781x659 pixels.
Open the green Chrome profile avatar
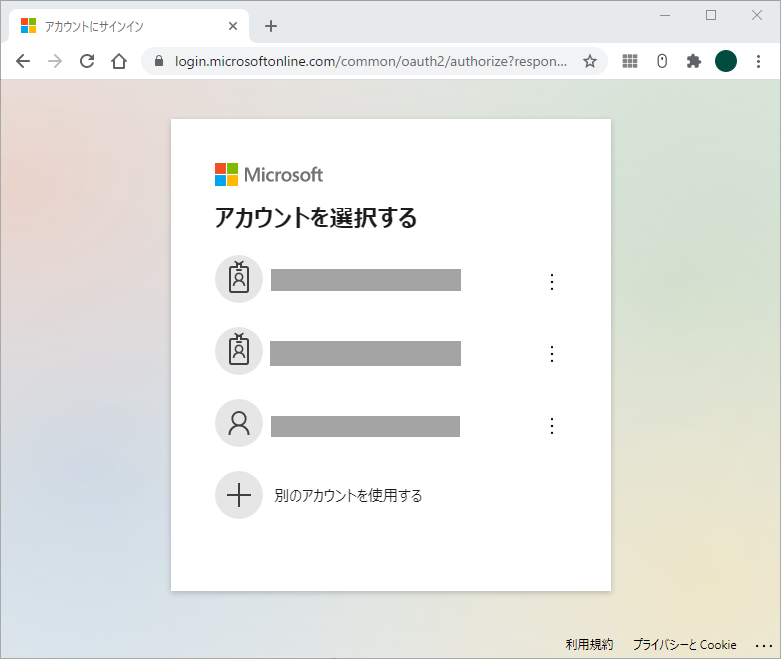pyautogui.click(x=726, y=61)
